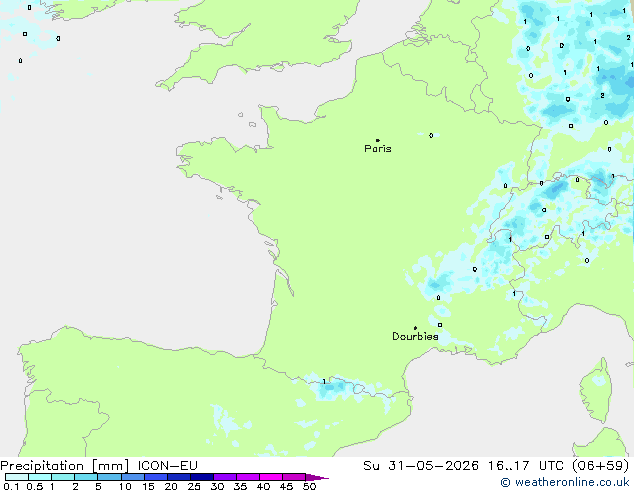This screenshot has height=490, width=634.
Task: Open the weatheronline.co.uk copyright link
Action: 565,482
